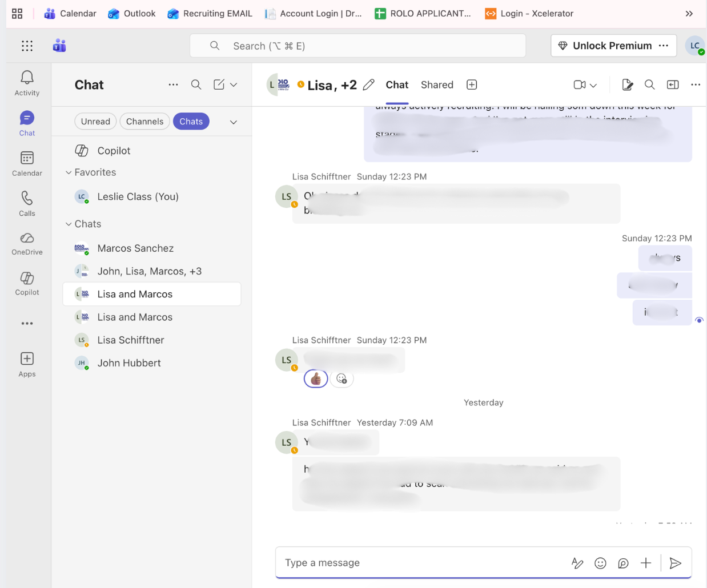Collapse the Chats section
The image size is (707, 588).
(69, 224)
